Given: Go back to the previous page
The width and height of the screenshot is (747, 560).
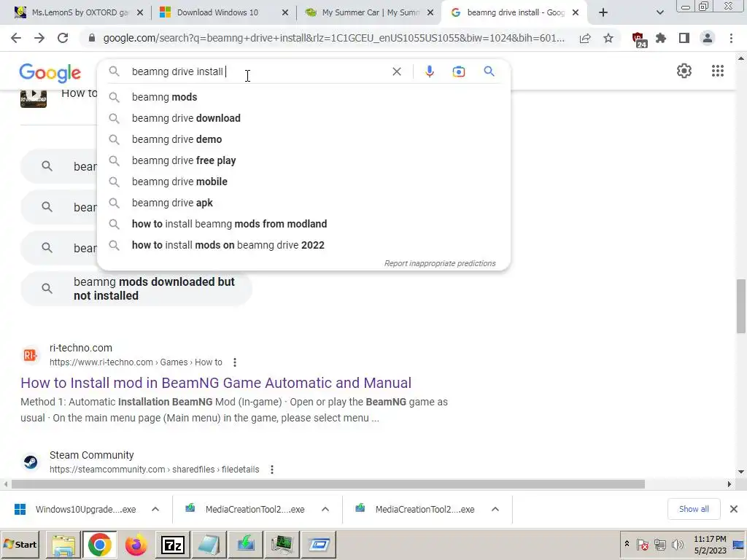Looking at the screenshot, I should pos(16,38).
